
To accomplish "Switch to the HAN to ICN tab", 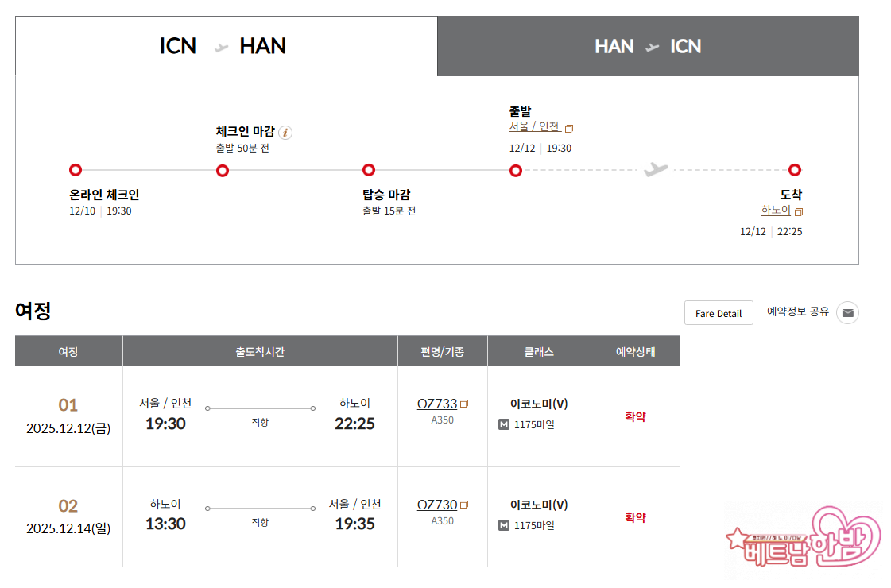I will (648, 46).
